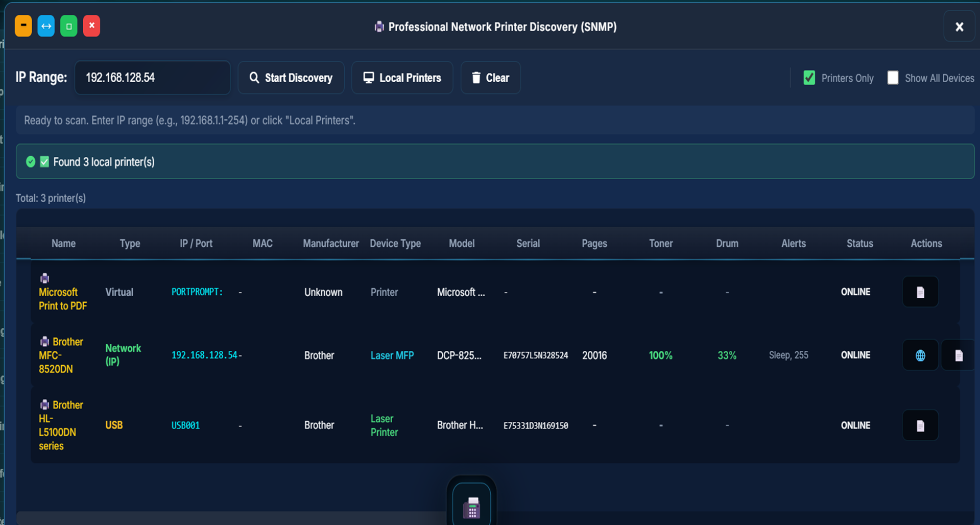Click the Laser Printer device type
Image resolution: width=980 pixels, height=525 pixels.
pyautogui.click(x=384, y=425)
